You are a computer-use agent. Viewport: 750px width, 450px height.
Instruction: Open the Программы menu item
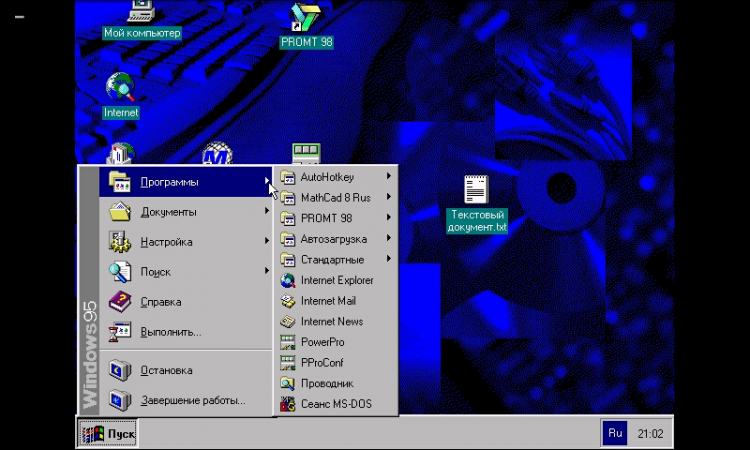186,182
